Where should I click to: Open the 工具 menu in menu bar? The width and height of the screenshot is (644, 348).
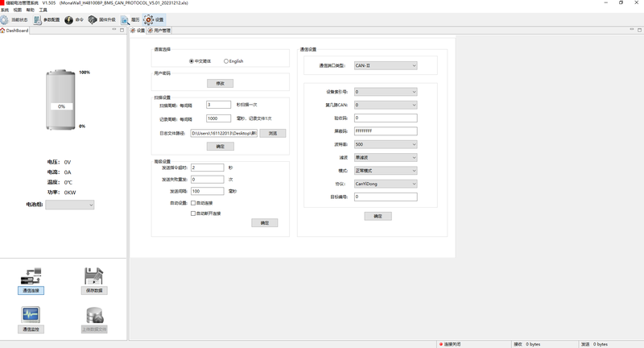pos(43,10)
